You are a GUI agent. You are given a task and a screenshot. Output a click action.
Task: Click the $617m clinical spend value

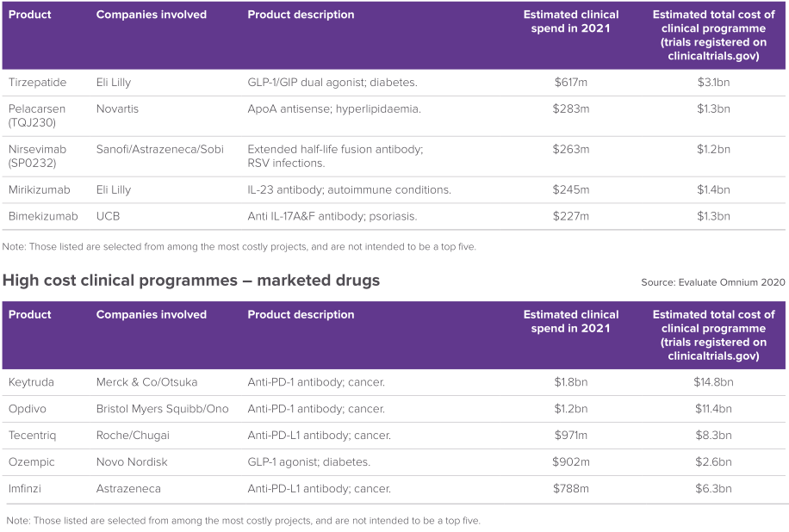click(570, 83)
